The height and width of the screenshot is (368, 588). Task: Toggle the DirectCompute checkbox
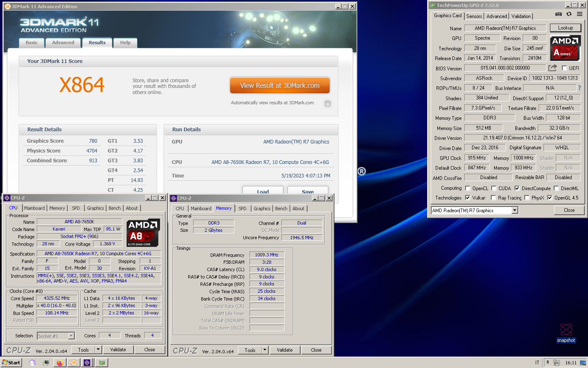coord(517,188)
